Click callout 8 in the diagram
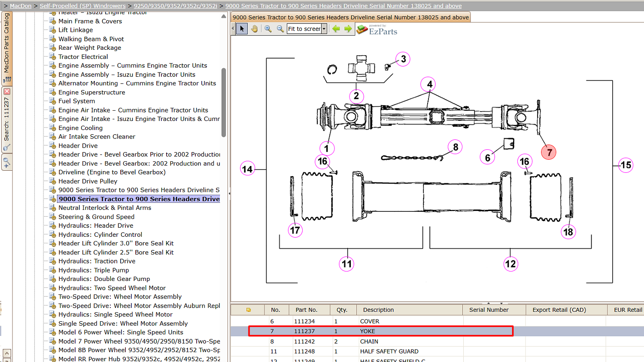This screenshot has height=362, width=644. (456, 147)
